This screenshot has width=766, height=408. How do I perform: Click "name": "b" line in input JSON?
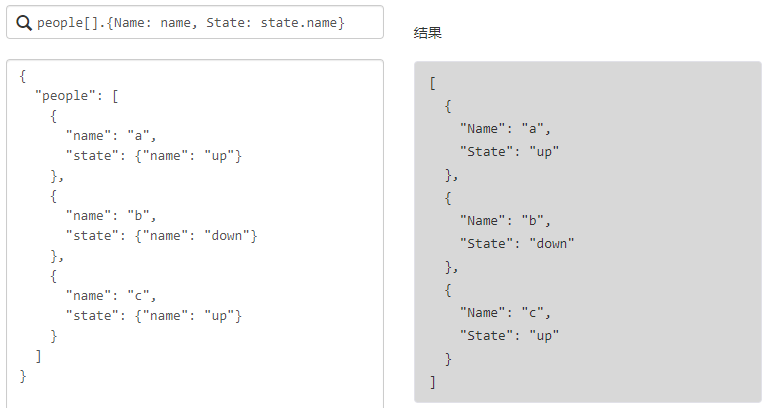[x=111, y=215]
